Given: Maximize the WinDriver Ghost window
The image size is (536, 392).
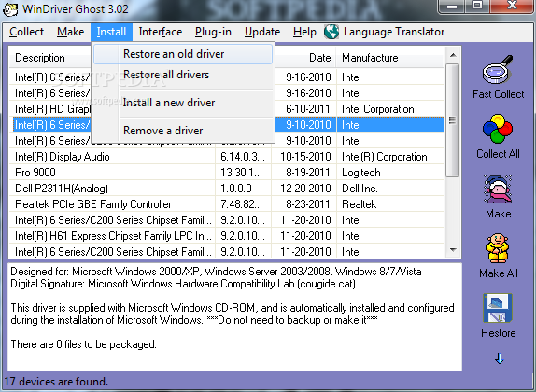Looking at the screenshot, I should coord(477,7).
